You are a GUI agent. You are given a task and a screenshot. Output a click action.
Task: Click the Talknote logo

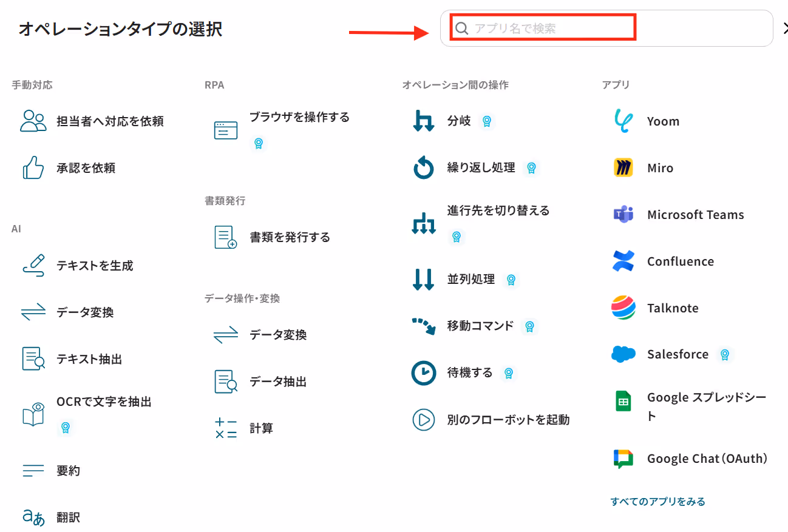coord(623,308)
